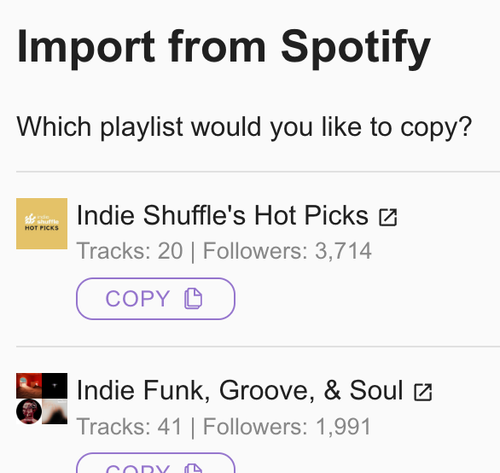Click the 'Tracks: 41' label under Indie Funk
This screenshot has height=473, width=500.
click(x=129, y=426)
